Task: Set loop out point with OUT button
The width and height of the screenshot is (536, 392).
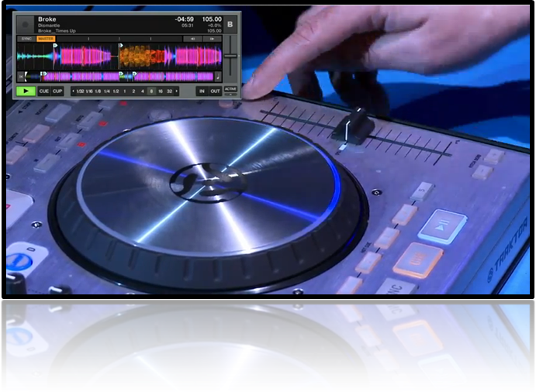Action: point(215,91)
